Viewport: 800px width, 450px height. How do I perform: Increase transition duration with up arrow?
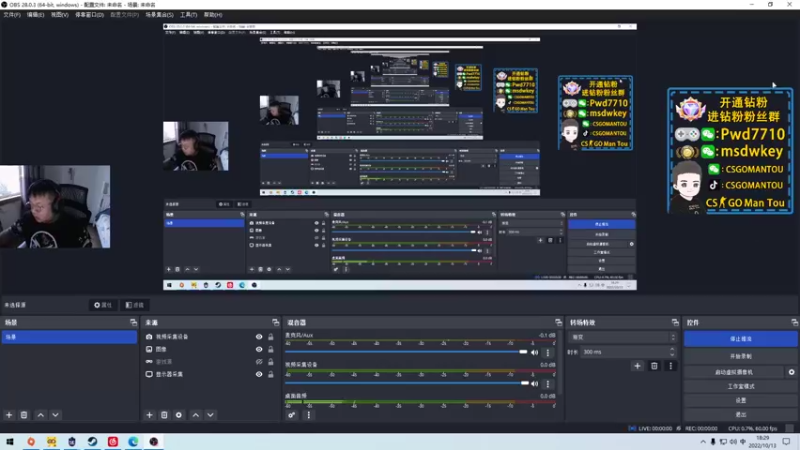(x=672, y=349)
